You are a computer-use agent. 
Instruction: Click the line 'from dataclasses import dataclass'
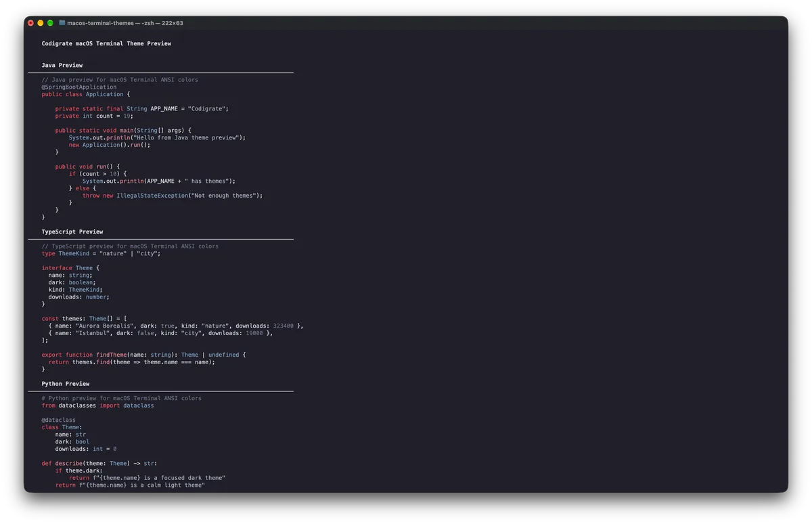tap(98, 406)
